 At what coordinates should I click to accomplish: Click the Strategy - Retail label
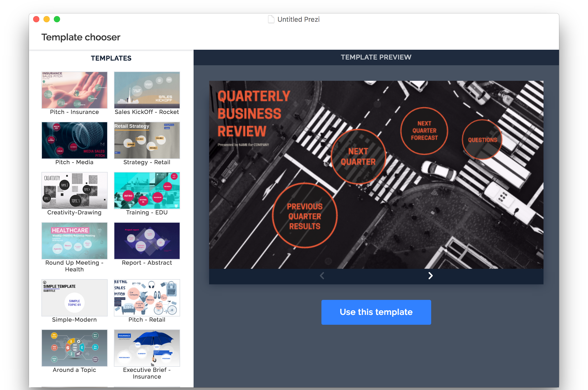coord(147,162)
